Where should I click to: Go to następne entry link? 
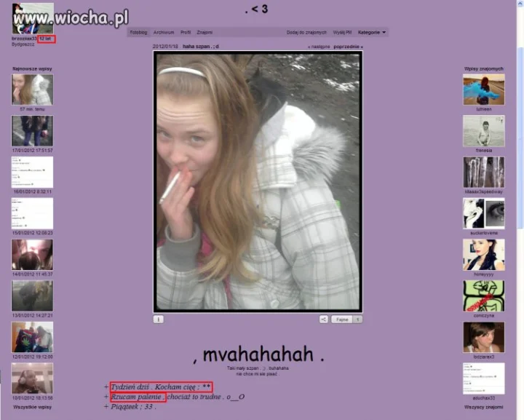(319, 47)
